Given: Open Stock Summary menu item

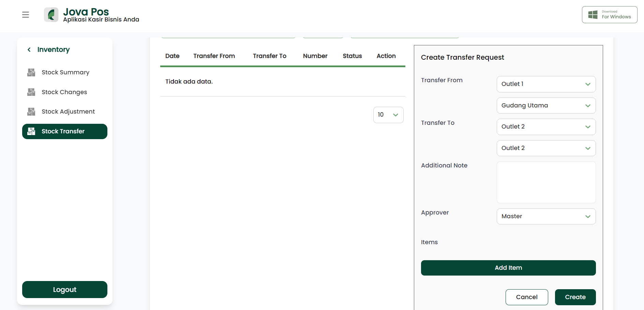Looking at the screenshot, I should click(65, 72).
